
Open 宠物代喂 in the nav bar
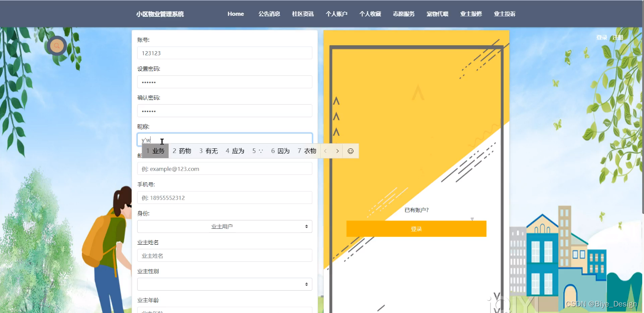point(438,14)
